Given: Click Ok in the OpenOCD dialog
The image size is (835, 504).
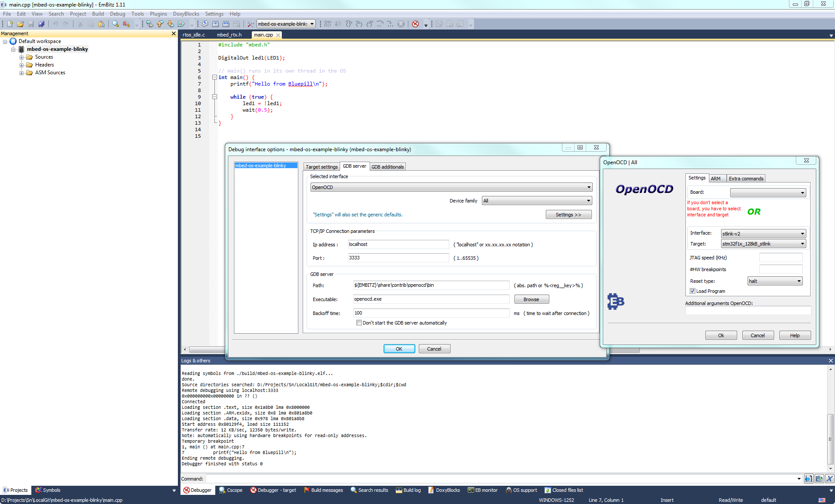Looking at the screenshot, I should point(721,335).
